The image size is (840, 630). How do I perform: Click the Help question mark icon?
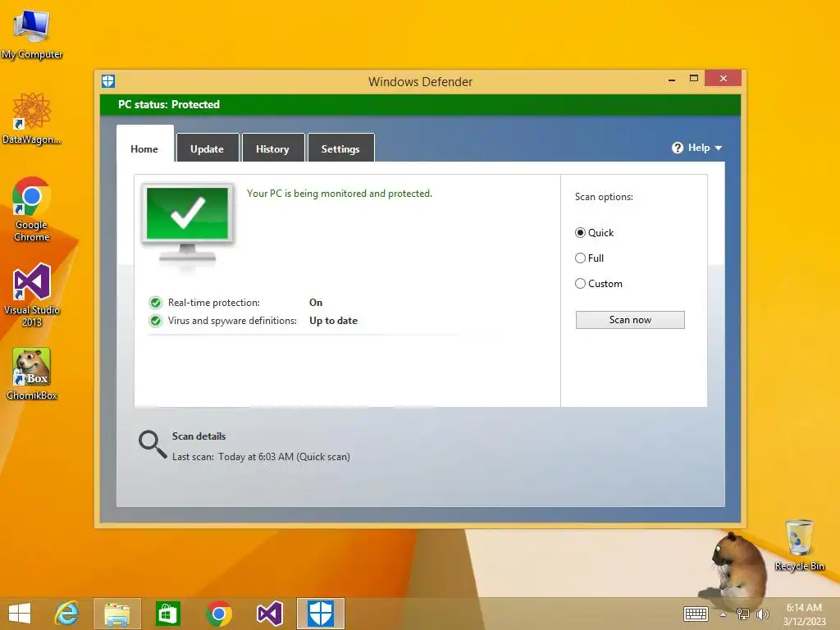[677, 148]
